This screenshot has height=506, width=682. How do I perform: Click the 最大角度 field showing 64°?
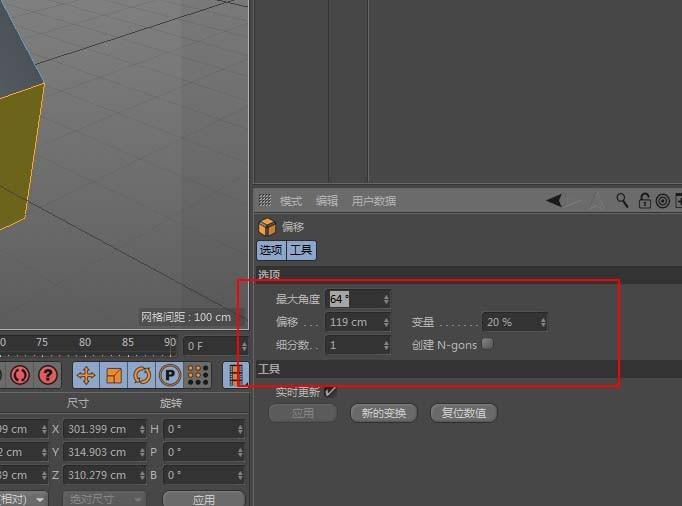(358, 299)
